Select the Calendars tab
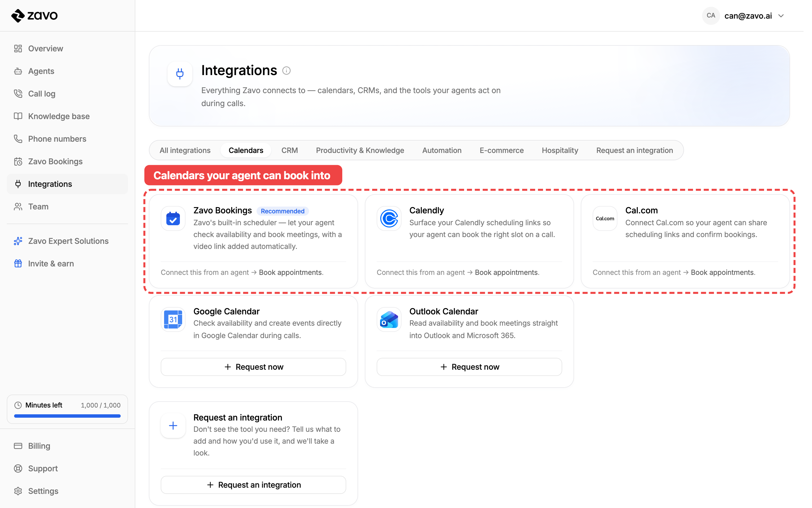 tap(246, 150)
